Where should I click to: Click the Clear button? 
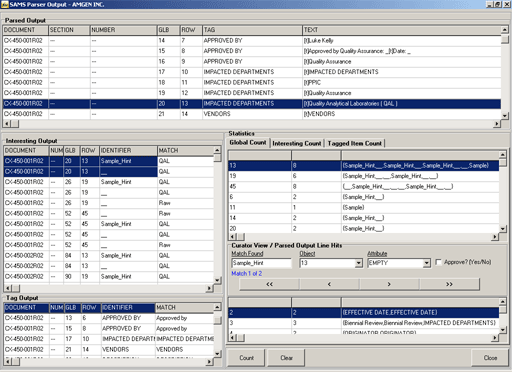pos(286,358)
